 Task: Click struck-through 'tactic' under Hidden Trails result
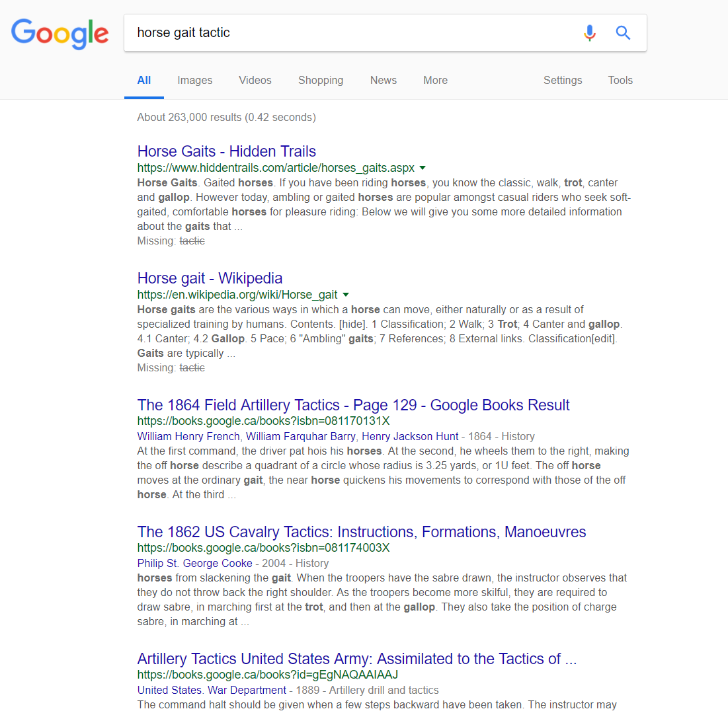[192, 241]
